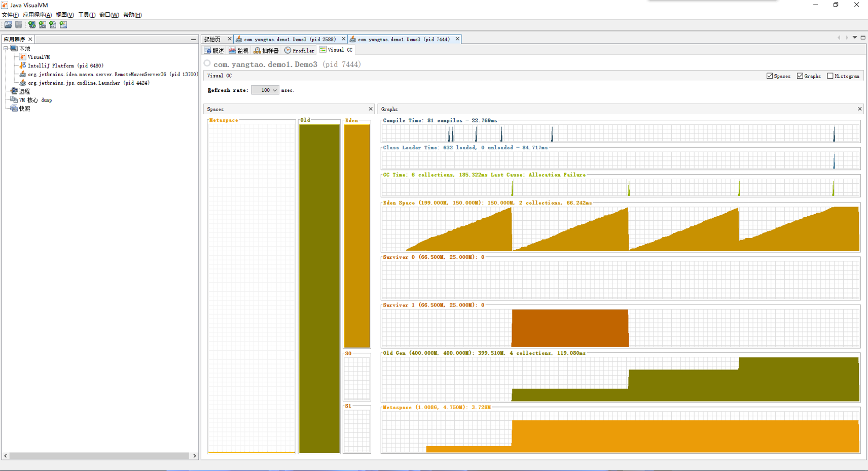Open the 窗口(W) menu
The height and width of the screenshot is (471, 868).
109,15
